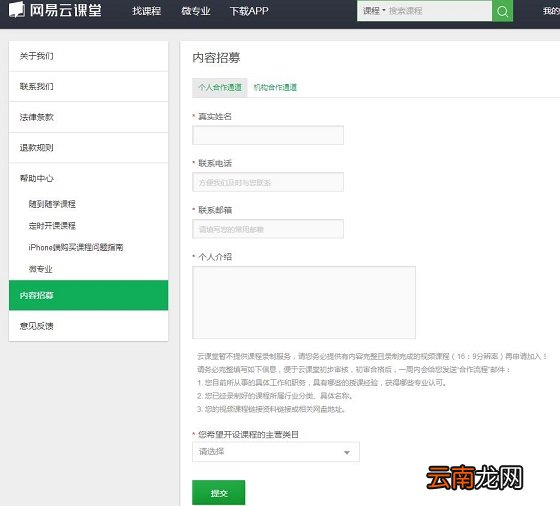Switch to 个人合作通道 tab
The image size is (560, 506).
220,87
